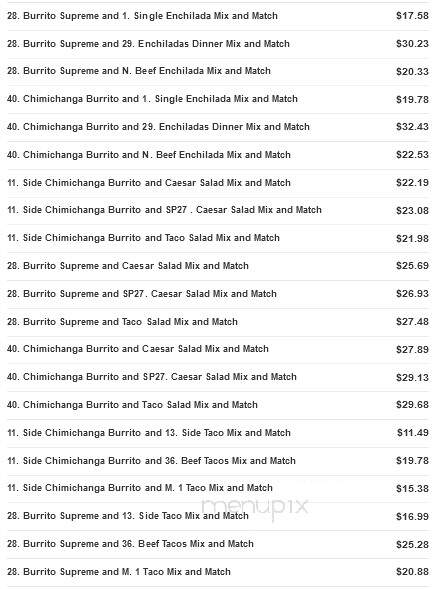Click the $22.53 price for Chimichanga Beef Enchilada
Screen dimensions: 434x589
[412, 155]
